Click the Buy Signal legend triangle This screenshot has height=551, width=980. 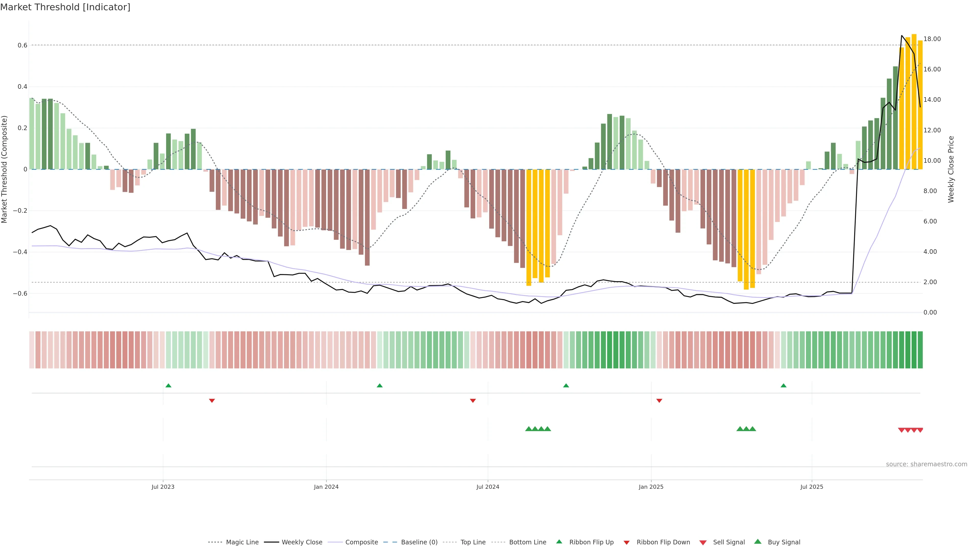pos(758,542)
